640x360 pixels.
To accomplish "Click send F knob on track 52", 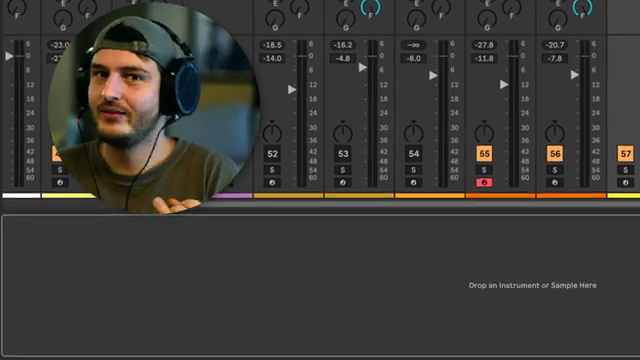I will point(300,8).
